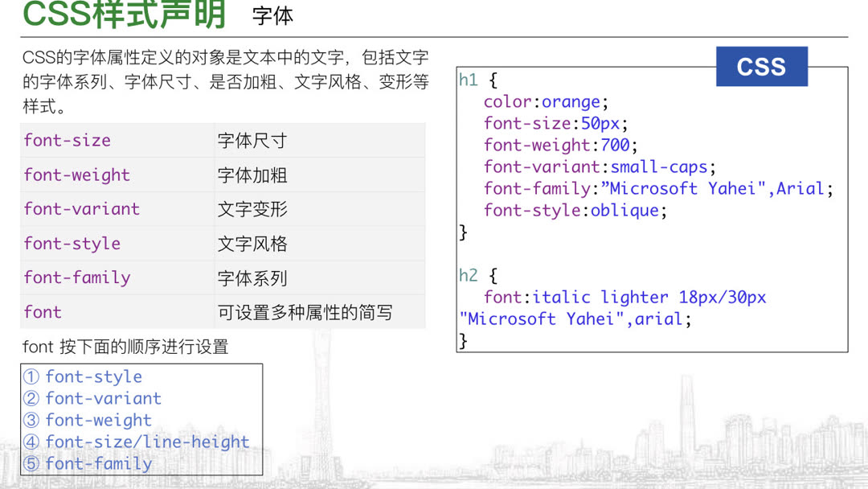Click the "字体" subtitle next to title
Image resolution: width=868 pixels, height=489 pixels.
(272, 15)
